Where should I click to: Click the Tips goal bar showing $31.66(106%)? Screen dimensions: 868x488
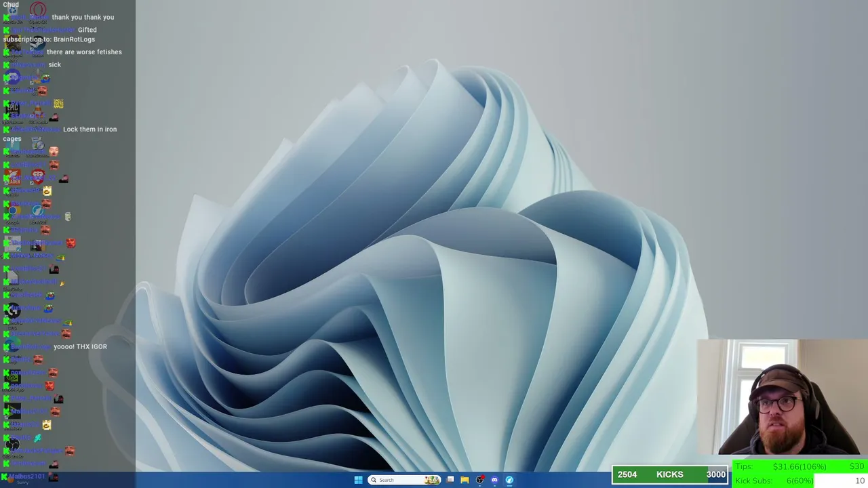click(x=800, y=466)
